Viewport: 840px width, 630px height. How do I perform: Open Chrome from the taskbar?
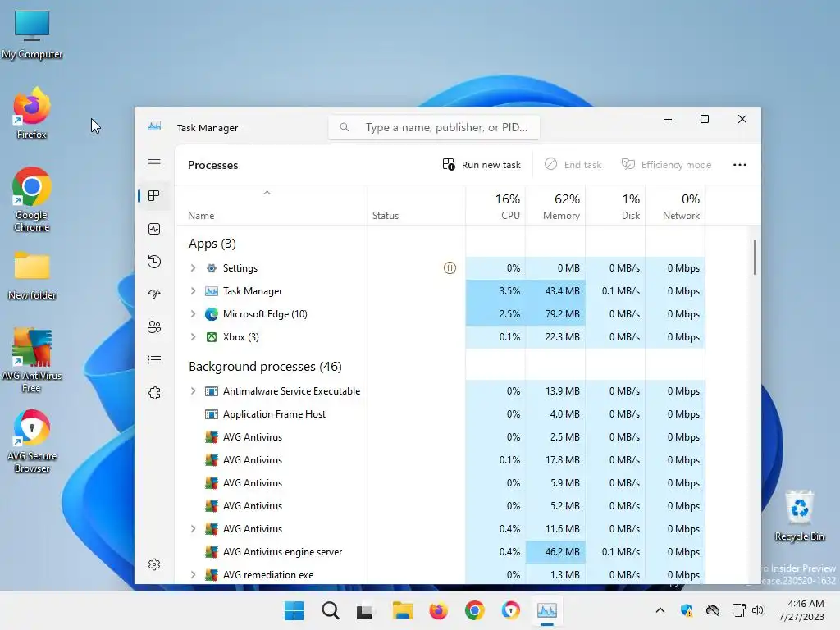(475, 610)
